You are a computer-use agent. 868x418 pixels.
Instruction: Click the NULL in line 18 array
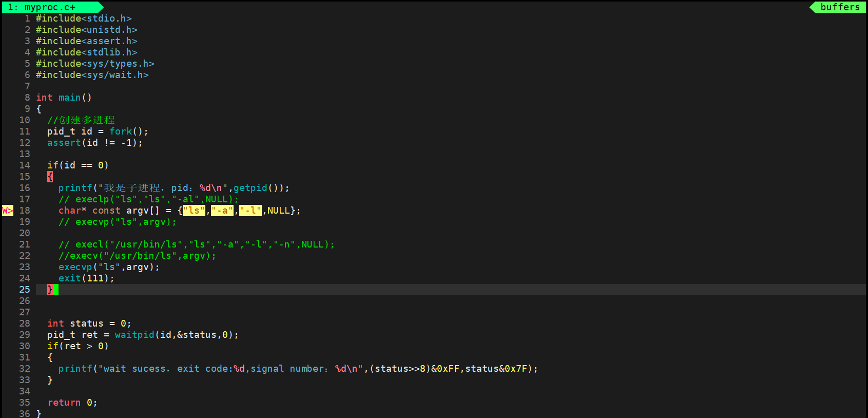point(279,211)
